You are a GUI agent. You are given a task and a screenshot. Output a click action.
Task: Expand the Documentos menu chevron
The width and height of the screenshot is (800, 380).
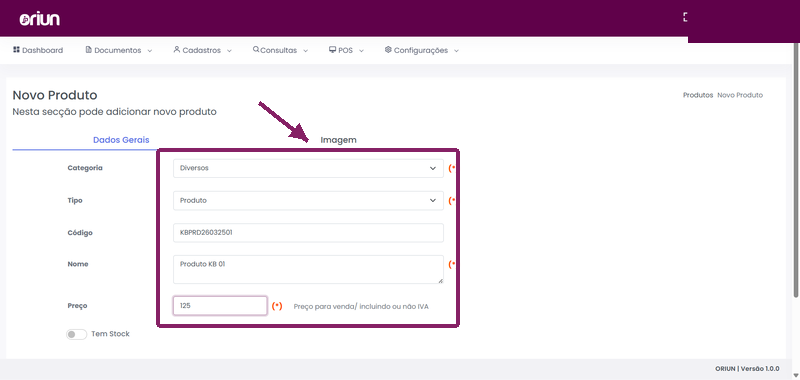pos(149,51)
